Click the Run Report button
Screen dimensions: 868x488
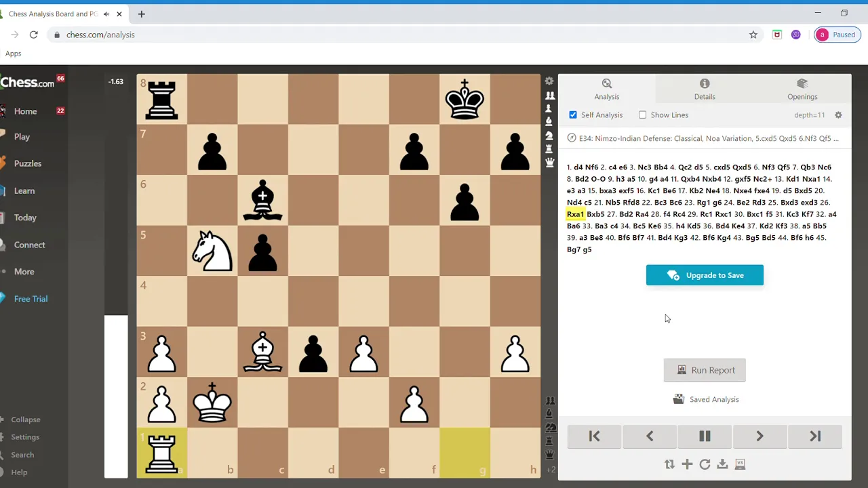tap(705, 370)
